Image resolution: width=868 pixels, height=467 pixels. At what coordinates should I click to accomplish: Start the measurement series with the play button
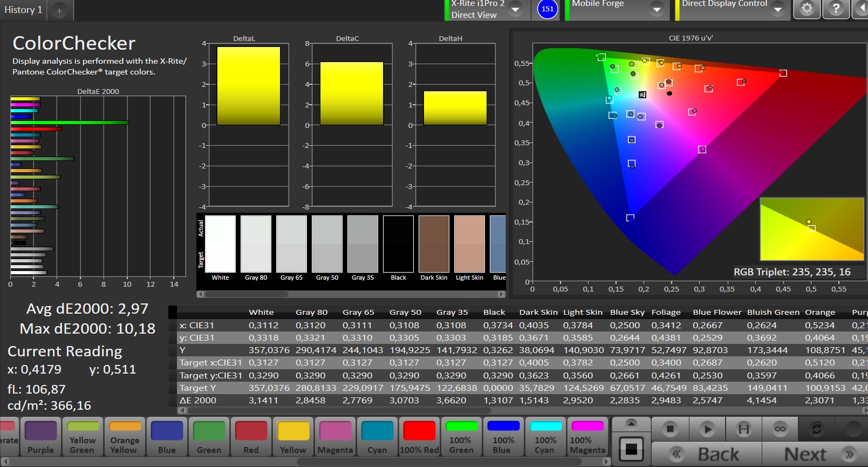pyautogui.click(x=707, y=429)
